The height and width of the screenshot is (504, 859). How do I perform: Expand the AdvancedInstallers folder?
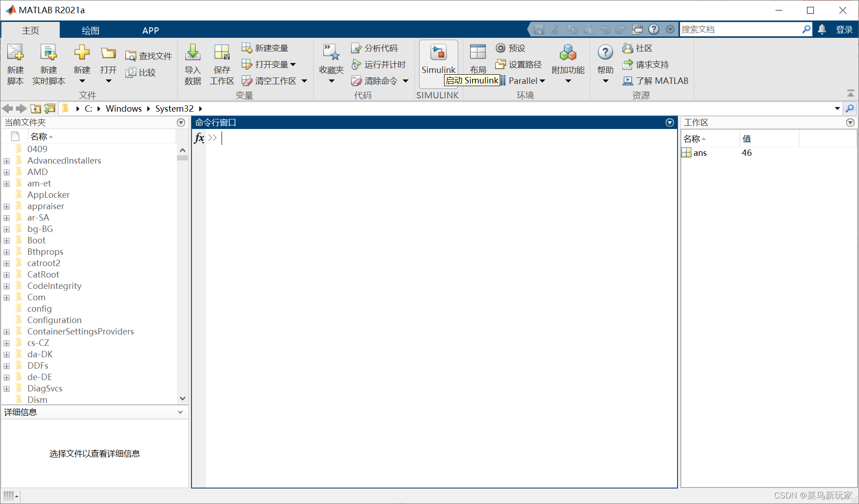[7, 161]
